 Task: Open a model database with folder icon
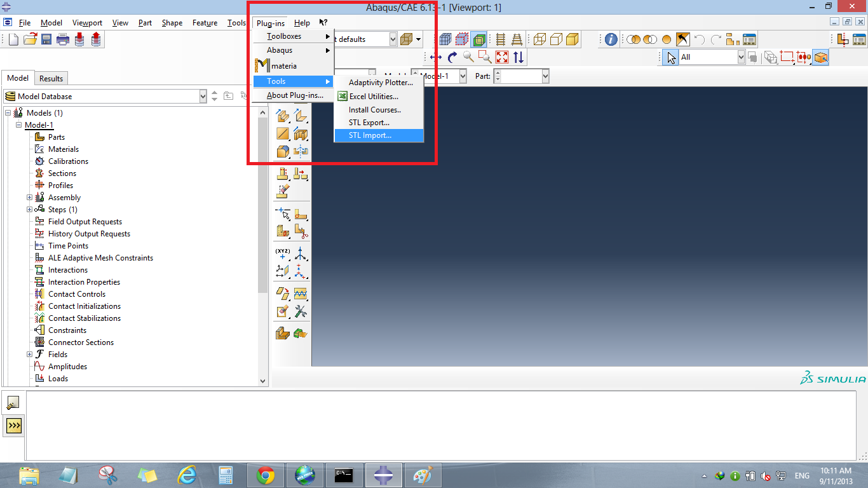click(30, 39)
